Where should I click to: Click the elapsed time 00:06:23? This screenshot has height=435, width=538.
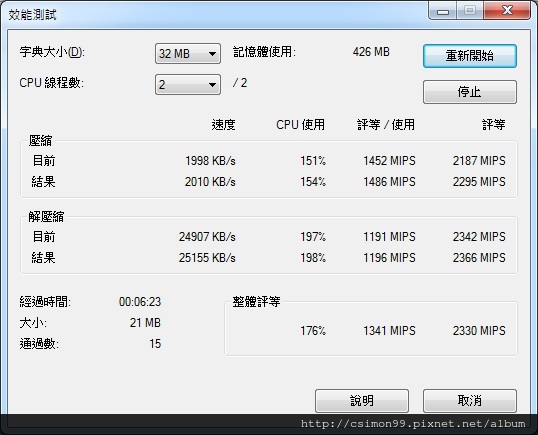140,302
